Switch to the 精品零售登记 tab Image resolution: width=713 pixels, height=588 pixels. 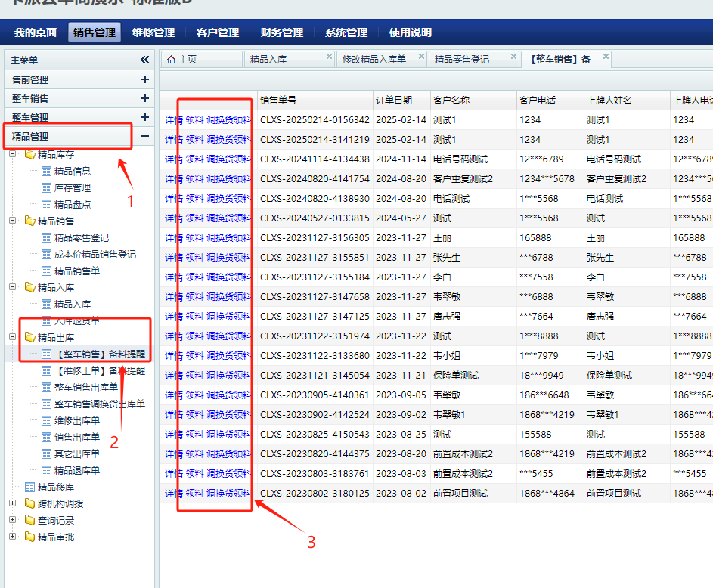pyautogui.click(x=462, y=60)
